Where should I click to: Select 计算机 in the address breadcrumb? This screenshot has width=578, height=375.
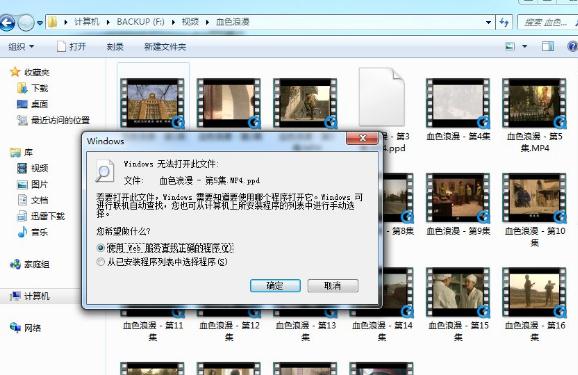(x=87, y=22)
